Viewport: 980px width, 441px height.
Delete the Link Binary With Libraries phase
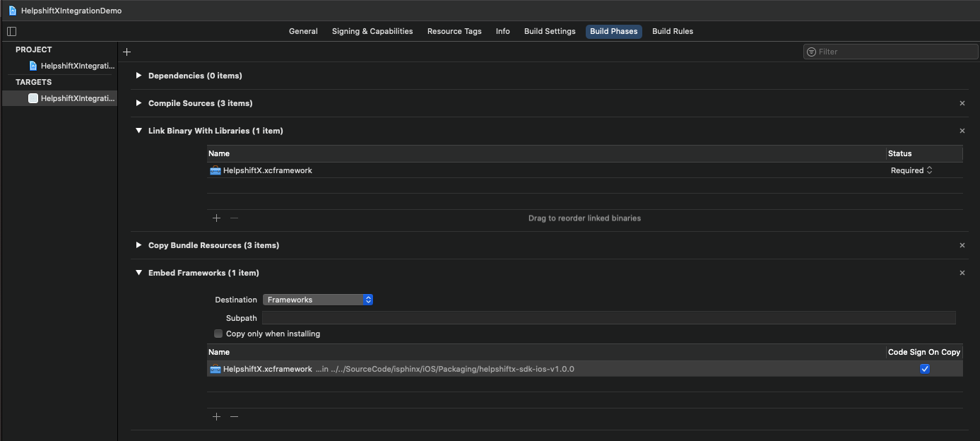962,131
